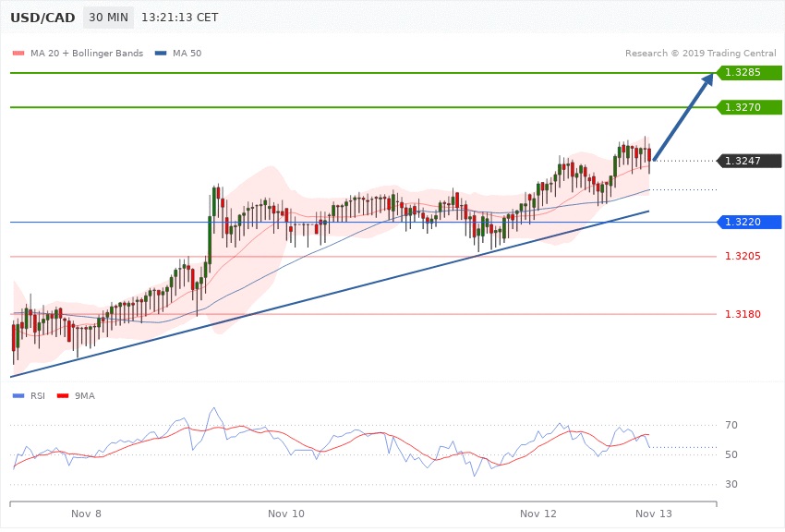Screen dimensions: 785x532
Task: Click the USD/CAD pair title
Action: (42, 18)
